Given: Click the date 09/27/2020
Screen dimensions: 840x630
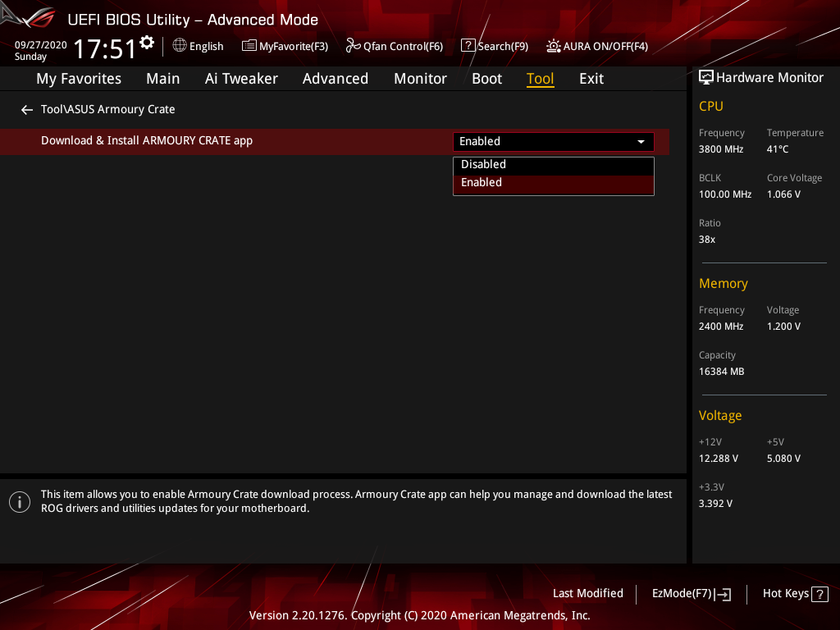Looking at the screenshot, I should point(41,45).
